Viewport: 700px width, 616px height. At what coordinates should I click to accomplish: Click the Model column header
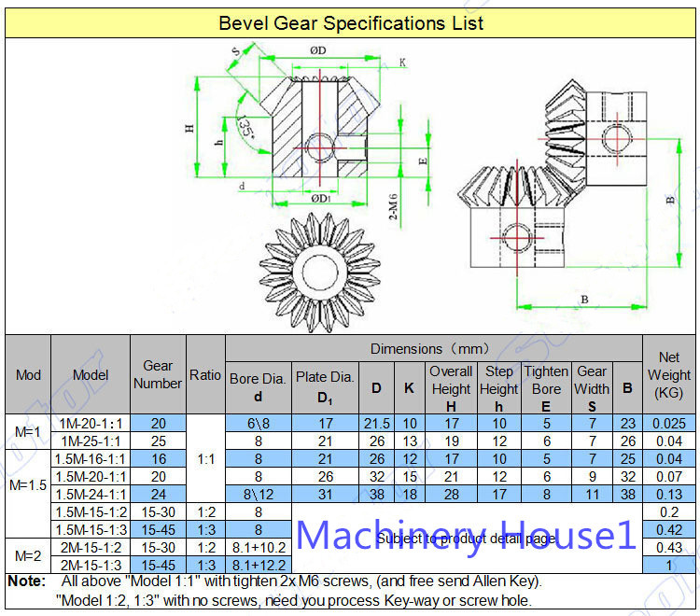pos(91,374)
